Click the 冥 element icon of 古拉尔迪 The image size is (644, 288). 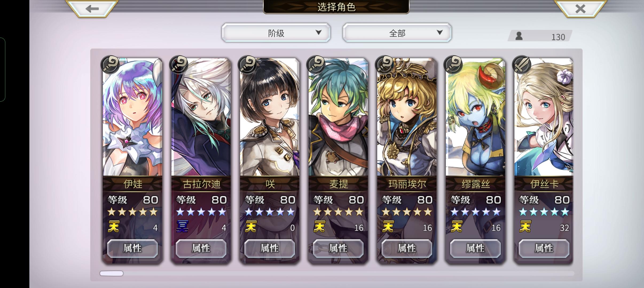pos(182,227)
